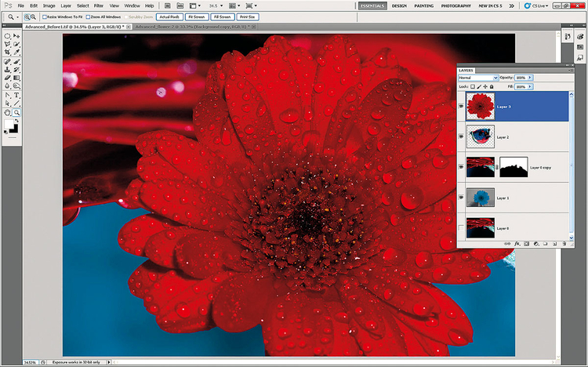This screenshot has height=367, width=588.
Task: Open the blend mode Normal dropdown
Action: pyautogui.click(x=478, y=78)
